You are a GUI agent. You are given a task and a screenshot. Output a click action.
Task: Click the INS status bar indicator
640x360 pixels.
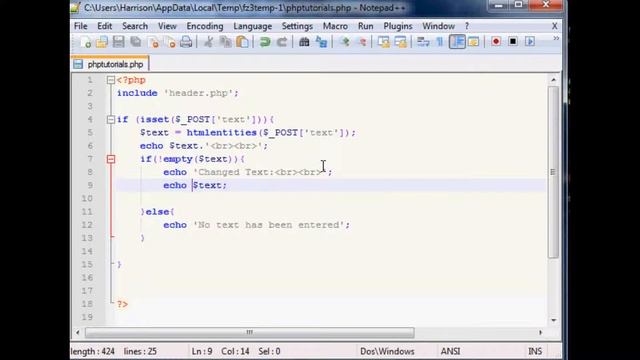coord(535,351)
